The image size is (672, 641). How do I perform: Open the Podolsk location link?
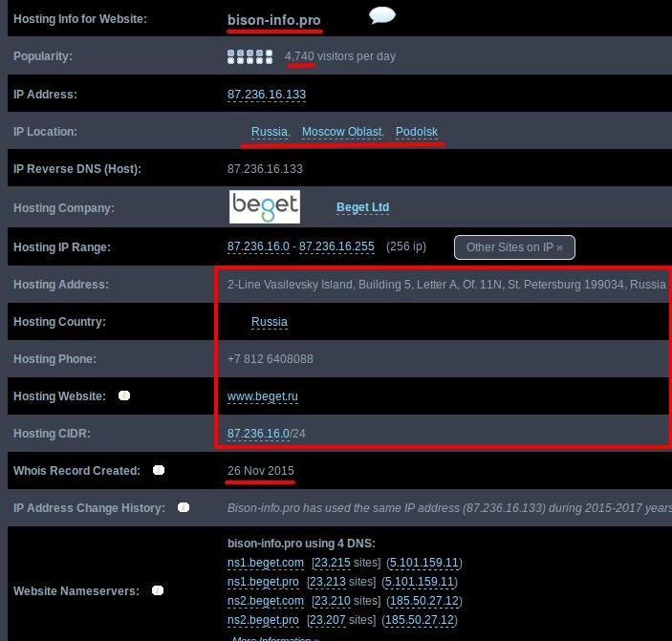point(416,132)
